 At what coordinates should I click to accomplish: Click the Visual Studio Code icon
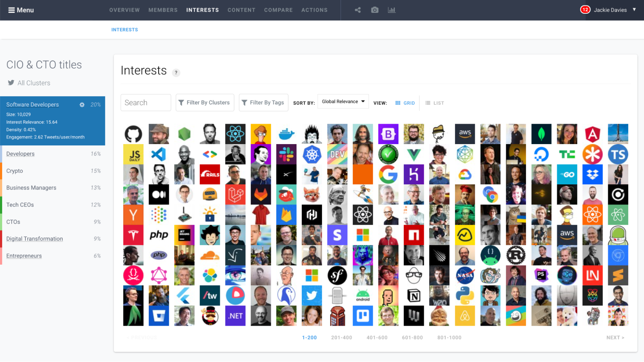159,153
